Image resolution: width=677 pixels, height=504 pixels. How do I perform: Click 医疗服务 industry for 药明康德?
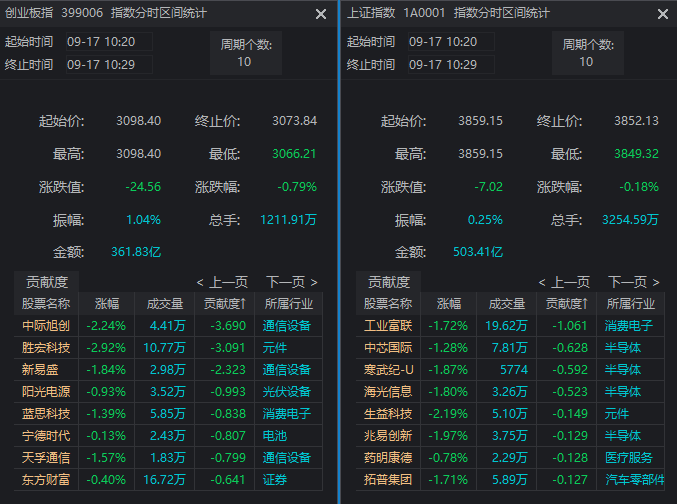pos(630,458)
